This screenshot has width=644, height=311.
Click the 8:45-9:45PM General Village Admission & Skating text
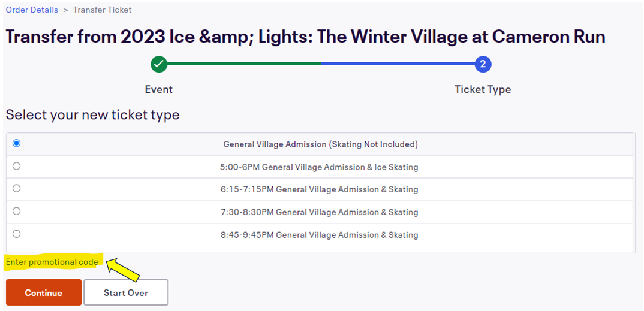[319, 235]
